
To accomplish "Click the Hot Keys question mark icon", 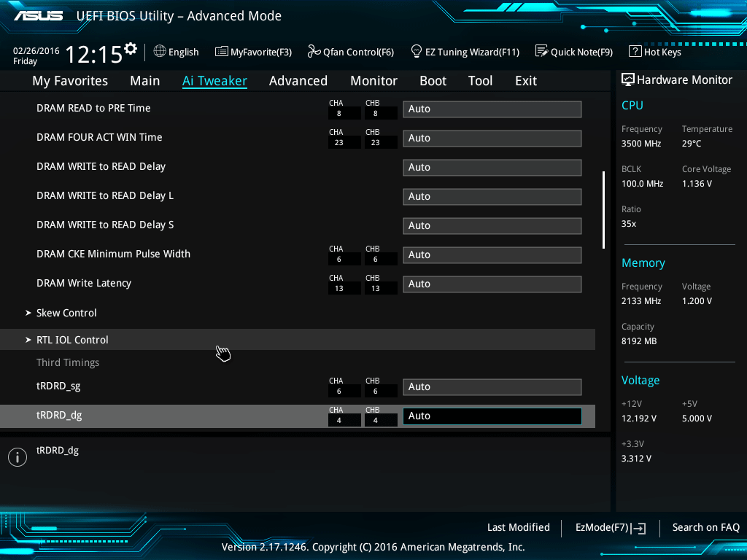I will 635,52.
